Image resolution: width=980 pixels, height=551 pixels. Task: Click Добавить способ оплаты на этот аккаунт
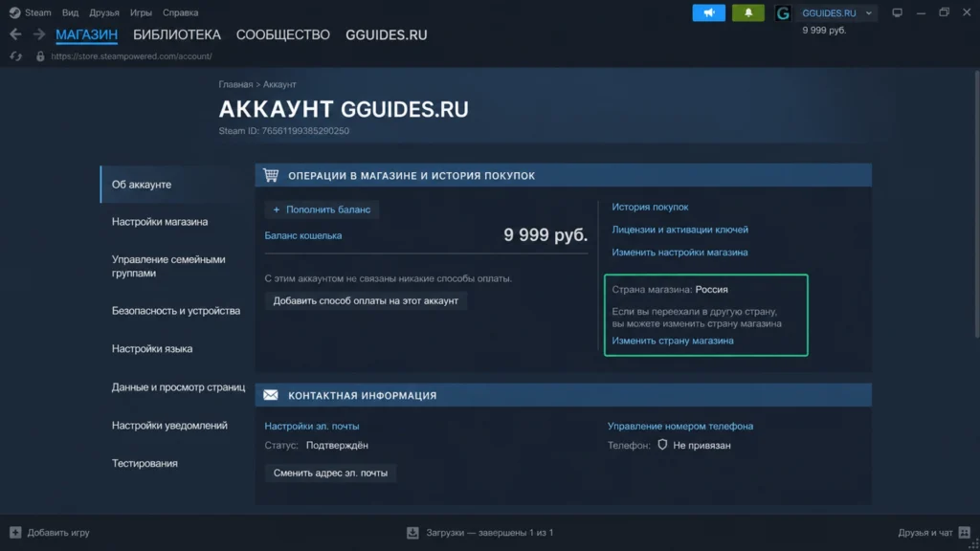[366, 300]
